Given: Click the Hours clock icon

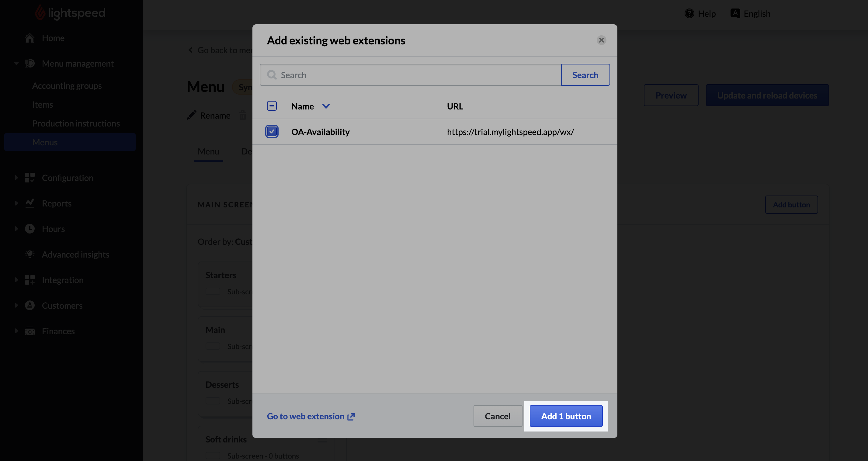Looking at the screenshot, I should [x=30, y=229].
